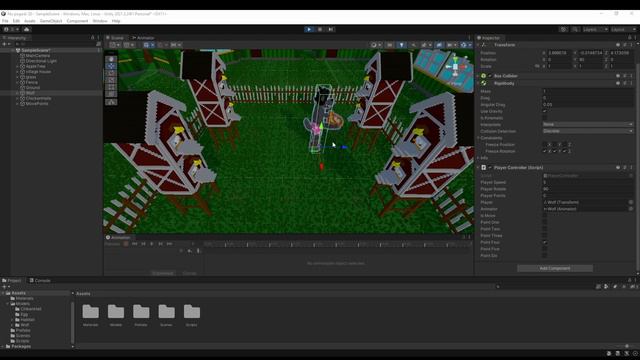Click the Pause button in the toolbar
Viewport: 640px width, 360px height.
click(x=320, y=29)
